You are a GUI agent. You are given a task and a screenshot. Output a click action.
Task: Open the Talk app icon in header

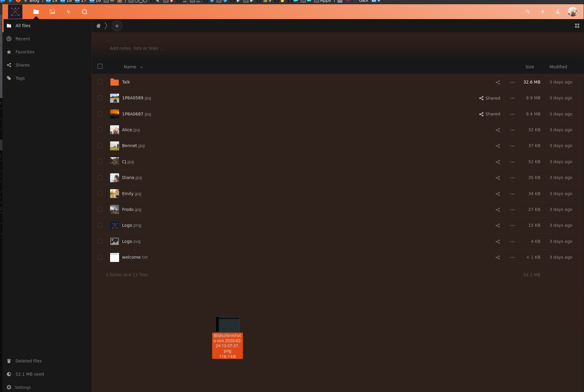click(84, 12)
